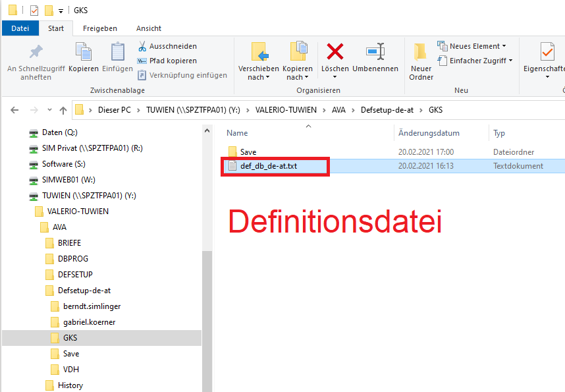Select the DBPROG folder in tree
Screen dimensions: 565x392
pyautogui.click(x=72, y=259)
